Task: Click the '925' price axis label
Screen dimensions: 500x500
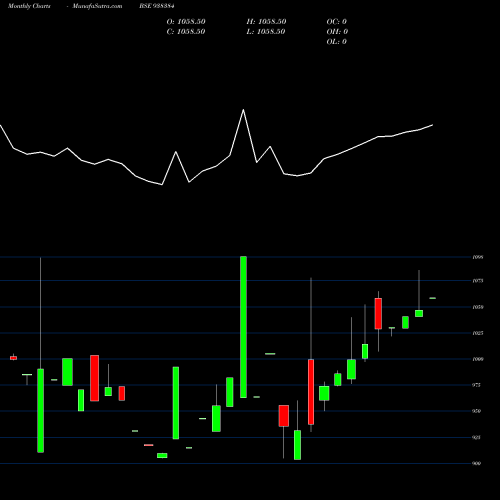Action: (477, 437)
